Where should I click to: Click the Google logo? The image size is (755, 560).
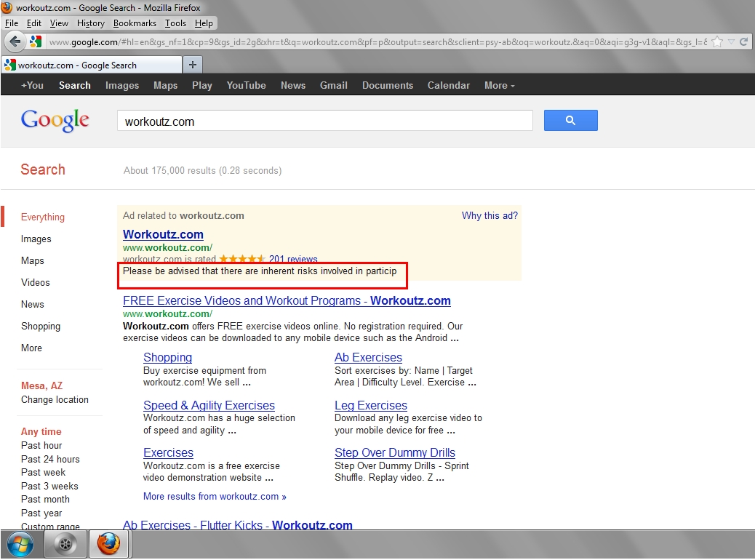click(55, 121)
